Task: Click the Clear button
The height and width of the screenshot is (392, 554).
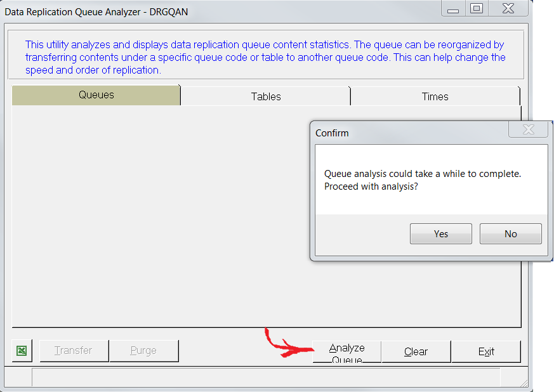Action: [416, 352]
